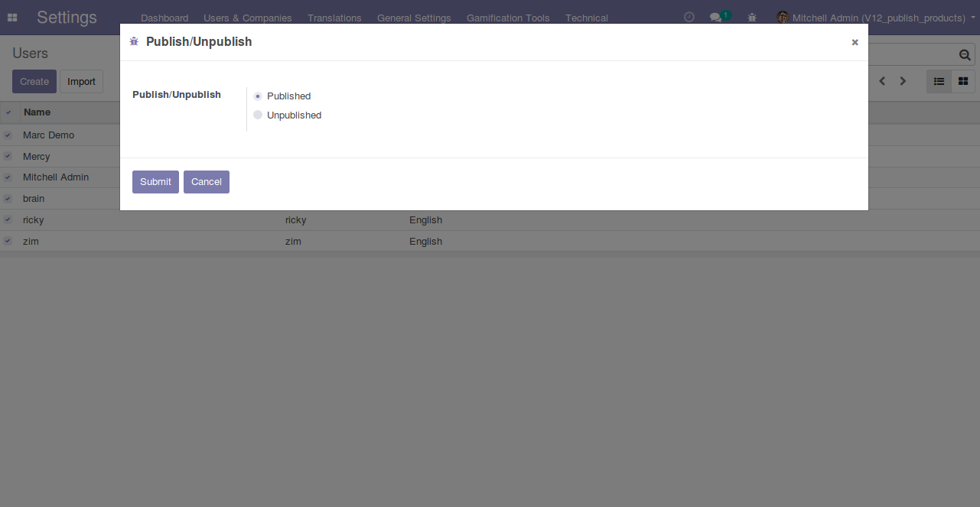Switch to kanban view
This screenshot has height=507, width=980.
tap(963, 81)
